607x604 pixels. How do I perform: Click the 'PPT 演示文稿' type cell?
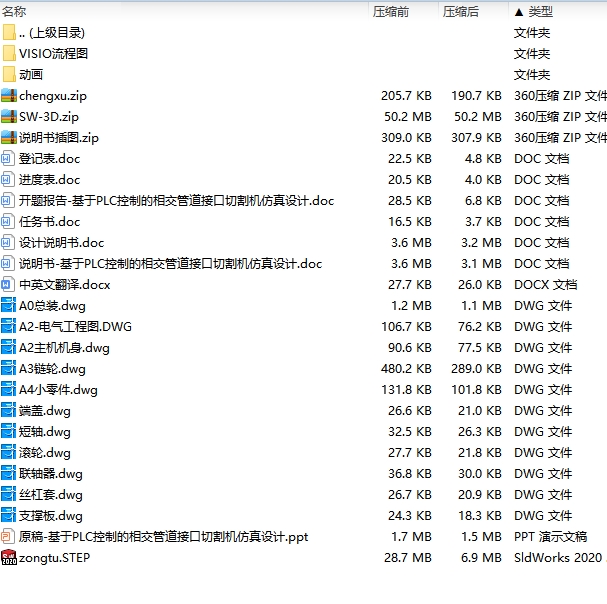coord(550,537)
